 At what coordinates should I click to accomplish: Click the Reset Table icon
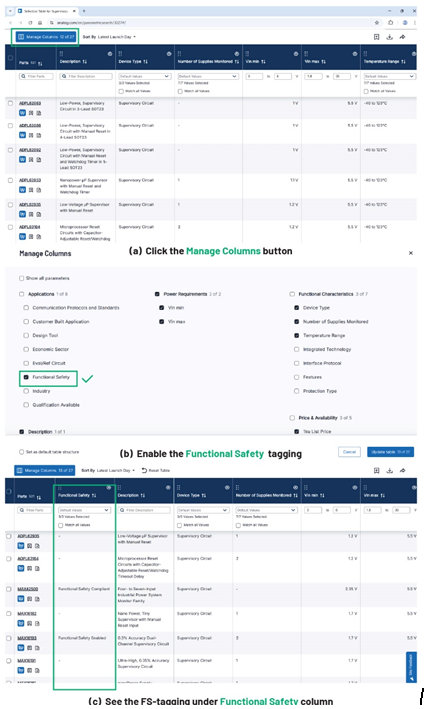(144, 471)
